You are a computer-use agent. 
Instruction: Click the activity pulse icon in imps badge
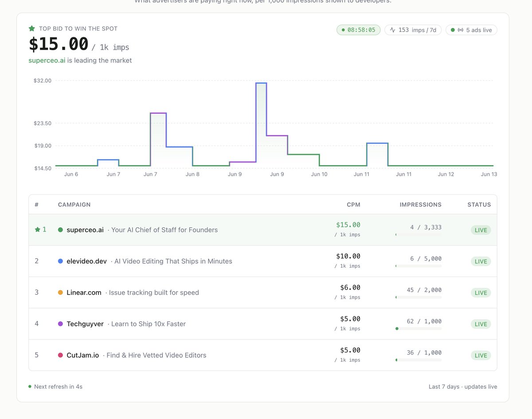392,30
